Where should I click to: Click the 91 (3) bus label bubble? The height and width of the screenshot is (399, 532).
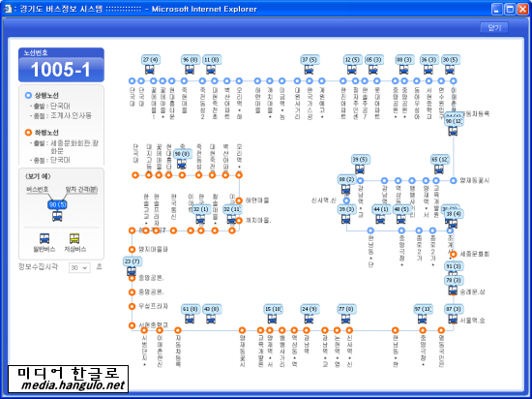pos(454,266)
